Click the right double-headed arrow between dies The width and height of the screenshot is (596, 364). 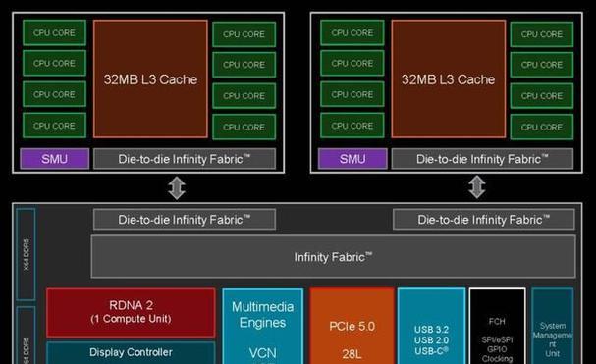pyautogui.click(x=476, y=186)
